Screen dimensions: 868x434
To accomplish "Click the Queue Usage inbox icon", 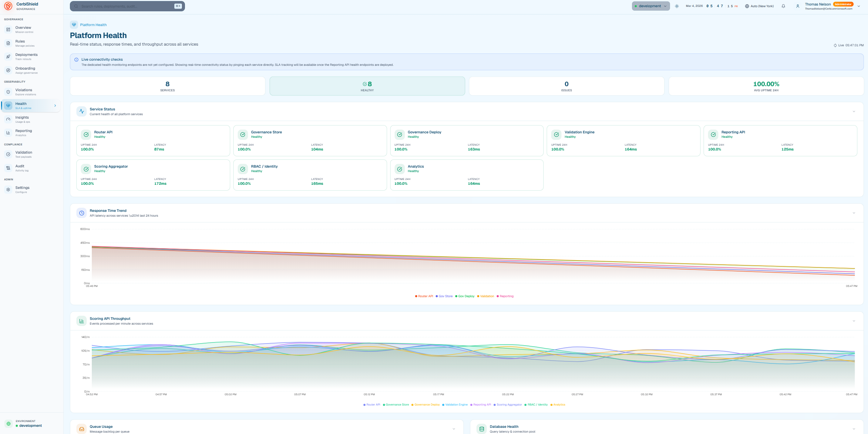I will [x=82, y=429].
